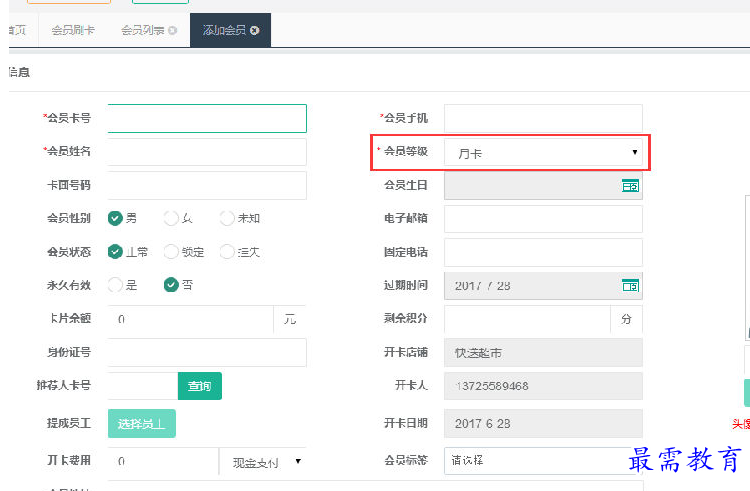Select 未知 gender radio button
The height and width of the screenshot is (491, 750).
[x=227, y=218]
